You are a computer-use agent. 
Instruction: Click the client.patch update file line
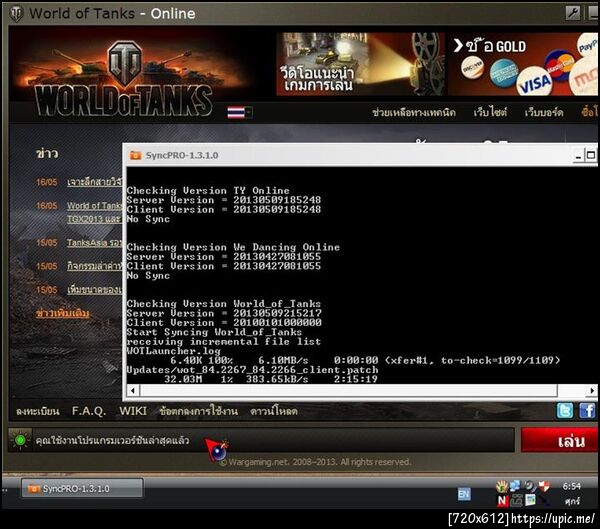253,370
